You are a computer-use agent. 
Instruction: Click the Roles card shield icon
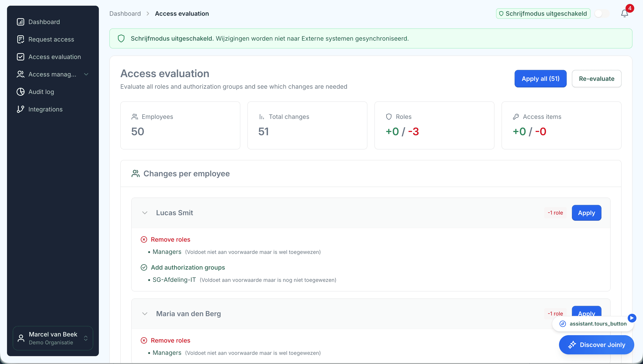(389, 117)
